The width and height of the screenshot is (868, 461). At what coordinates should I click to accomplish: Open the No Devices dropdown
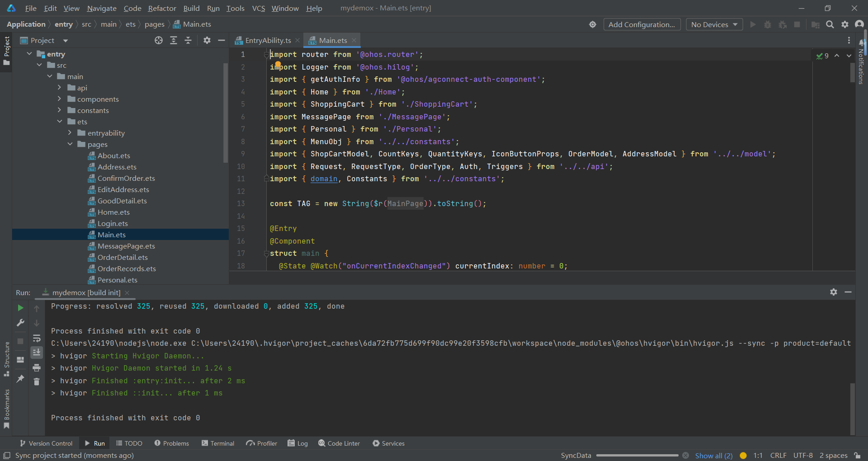point(714,24)
